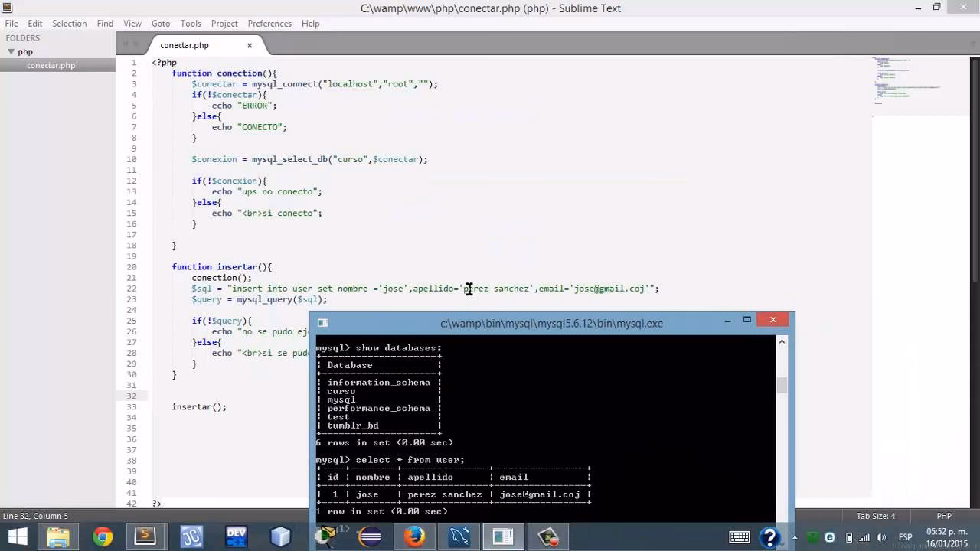Viewport: 980px width, 551px height.
Task: Click line number 22 in the gutter
Action: (x=132, y=289)
